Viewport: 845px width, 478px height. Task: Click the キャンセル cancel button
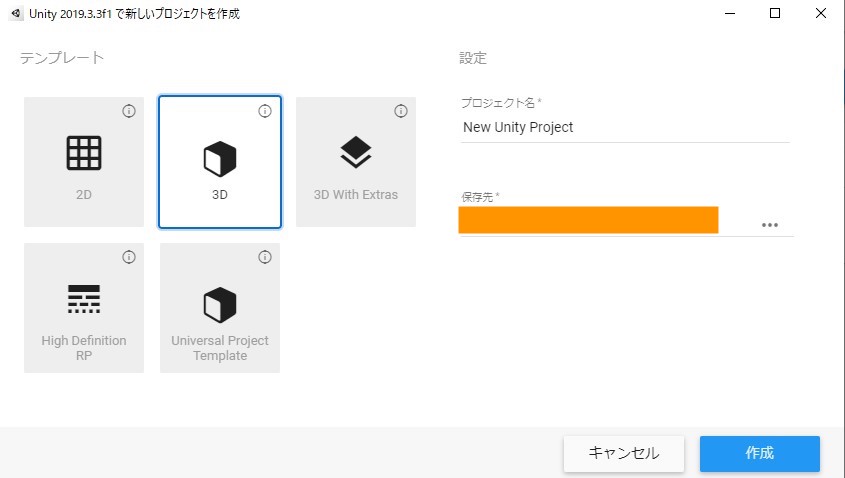[x=624, y=454]
